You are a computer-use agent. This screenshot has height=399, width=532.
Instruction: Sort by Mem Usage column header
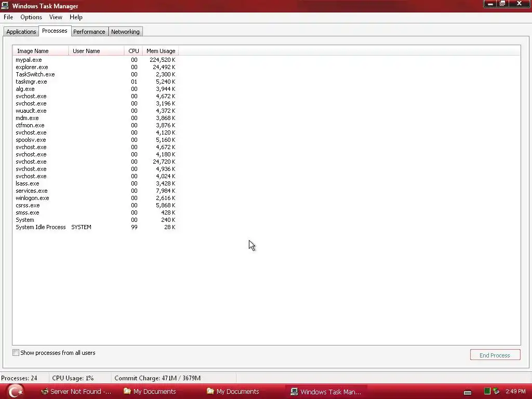[x=161, y=51]
